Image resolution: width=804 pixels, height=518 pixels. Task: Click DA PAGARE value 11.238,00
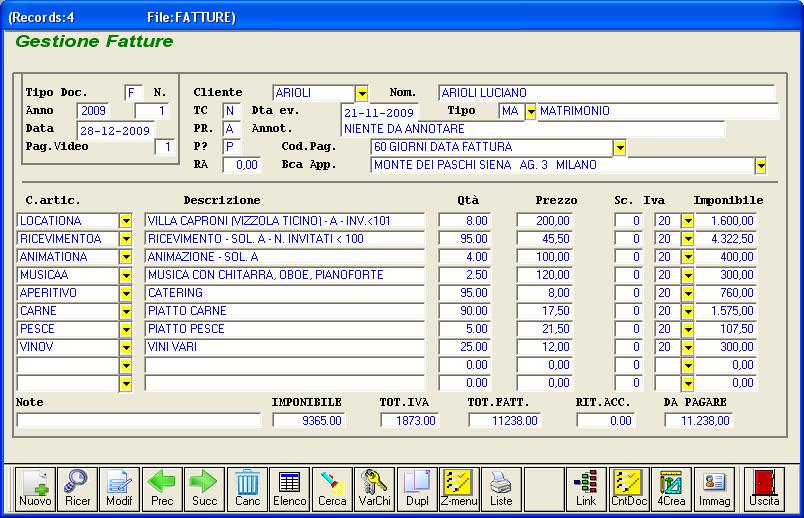[x=698, y=421]
